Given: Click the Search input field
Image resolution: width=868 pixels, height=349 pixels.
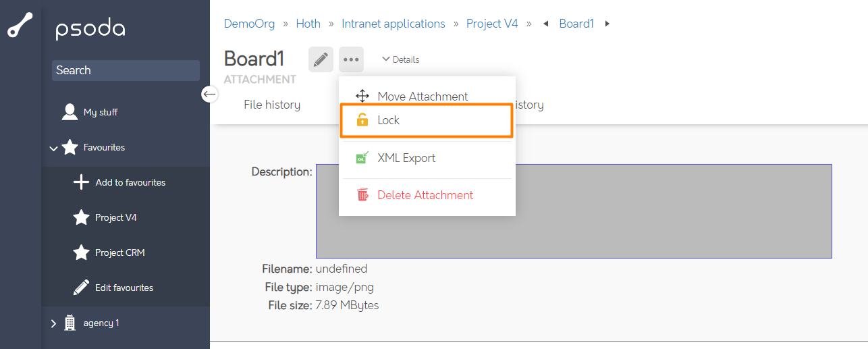Looking at the screenshot, I should coord(126,70).
